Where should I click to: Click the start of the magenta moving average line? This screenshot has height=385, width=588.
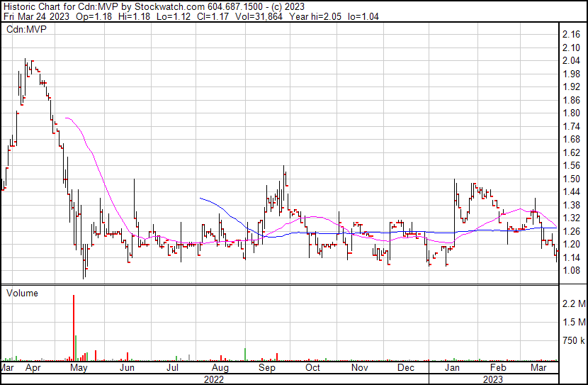pyautogui.click(x=65, y=118)
